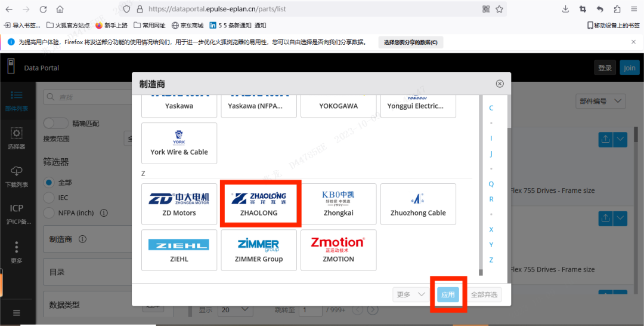Open the Firefox downloads panel
Viewport: 644px width, 326px height.
click(565, 9)
